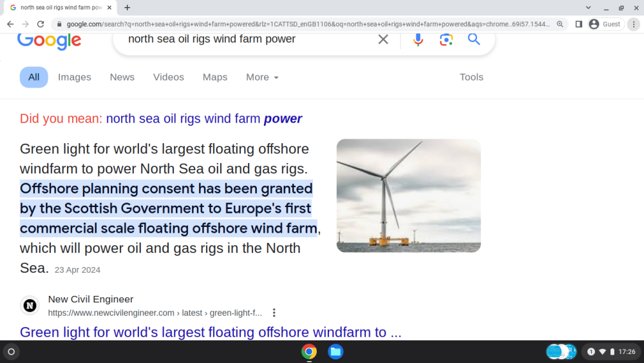Open Chrome's three-dot menu
644x363 pixels.
tap(634, 25)
